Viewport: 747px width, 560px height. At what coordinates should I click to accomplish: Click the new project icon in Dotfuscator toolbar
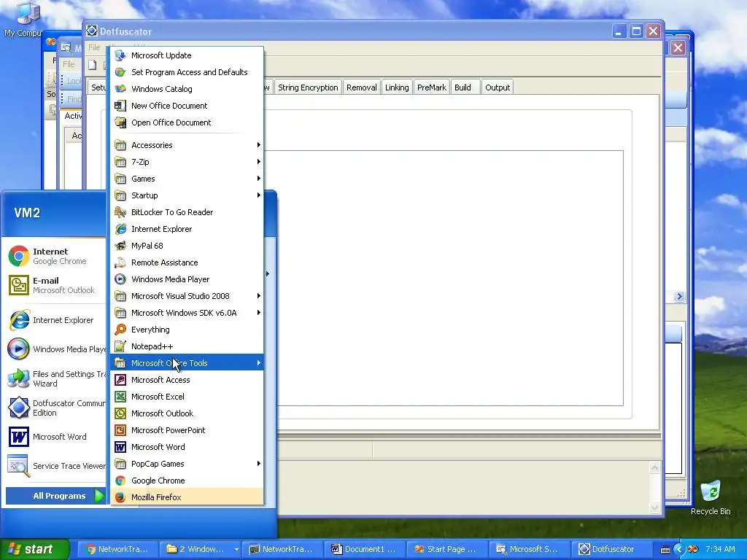(93, 65)
